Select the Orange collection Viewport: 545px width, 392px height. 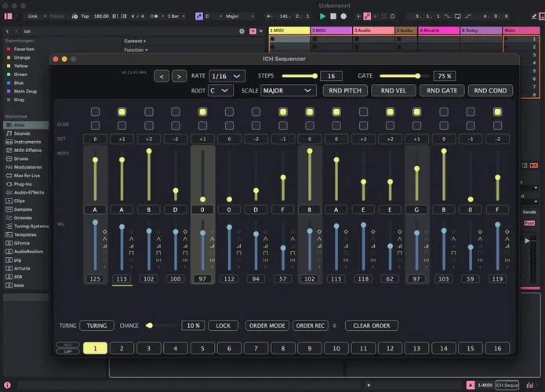[22, 57]
